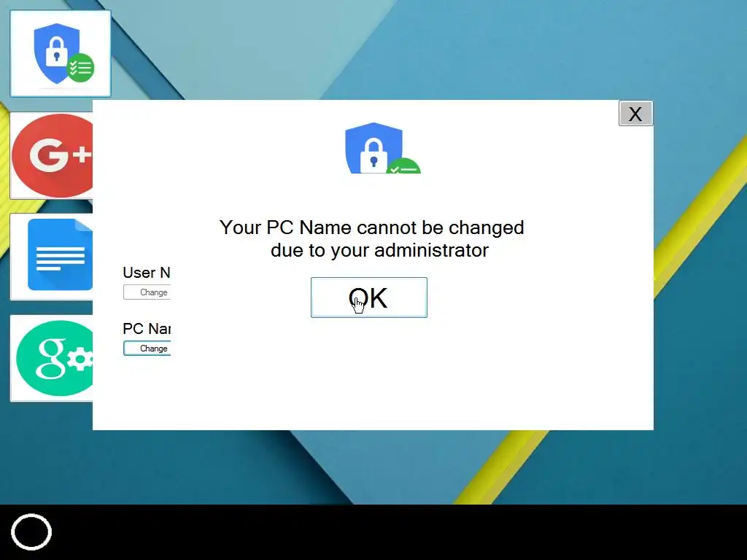Viewport: 747px width, 560px height.
Task: Click Change button under PC Name
Action: click(147, 348)
